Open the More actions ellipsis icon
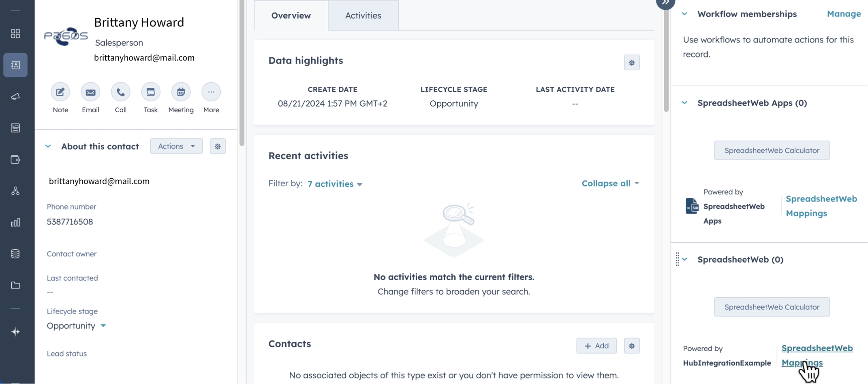 (x=211, y=92)
